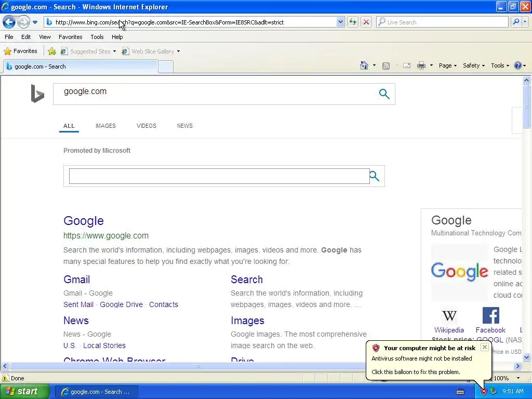The width and height of the screenshot is (532, 399).
Task: Run Live Search with magnifier button
Action: 516,22
